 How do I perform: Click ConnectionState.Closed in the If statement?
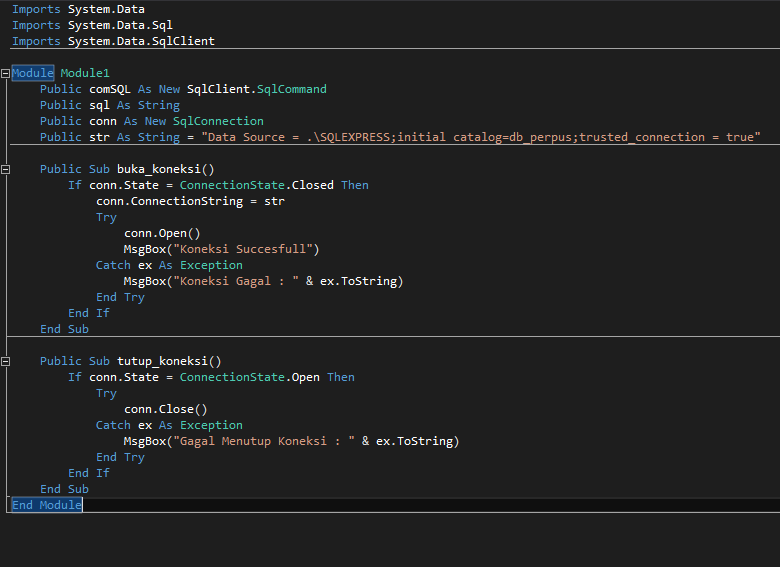[257, 185]
